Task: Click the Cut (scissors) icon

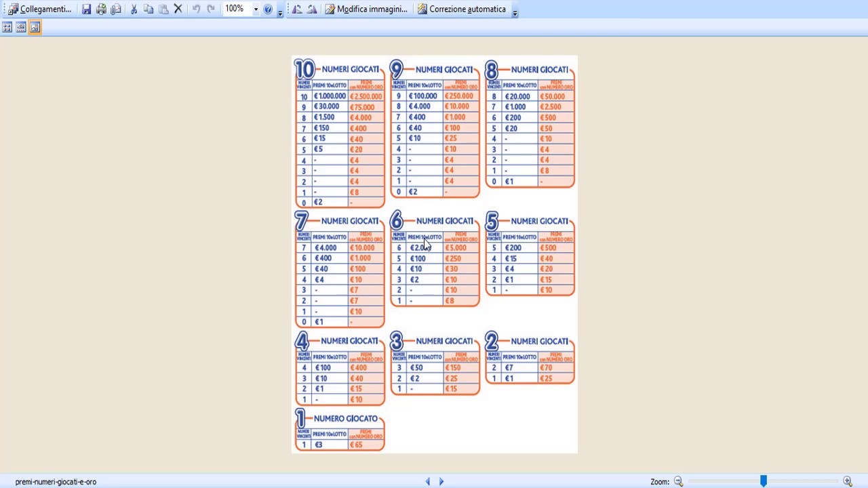Action: [134, 9]
